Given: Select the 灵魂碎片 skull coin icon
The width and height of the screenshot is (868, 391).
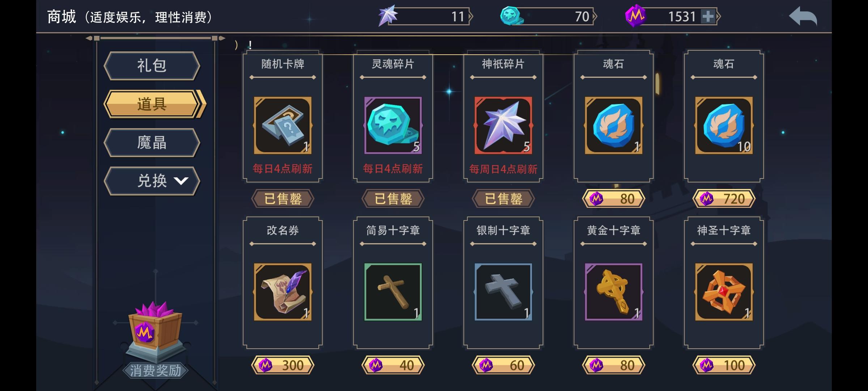Looking at the screenshot, I should [393, 125].
